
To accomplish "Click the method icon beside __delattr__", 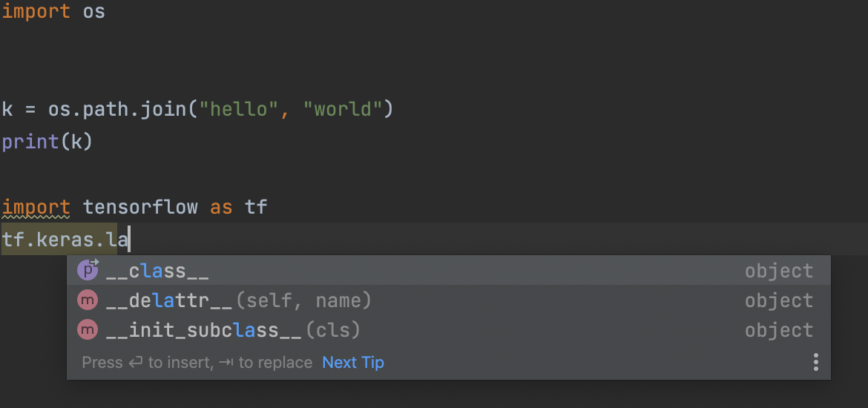I will 88,300.
